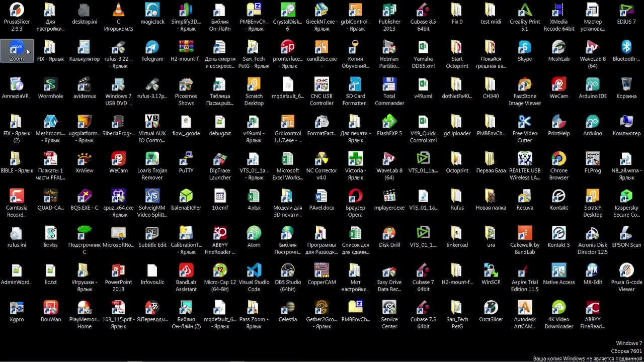
Task: Select the Recuva icon
Action: (x=525, y=196)
